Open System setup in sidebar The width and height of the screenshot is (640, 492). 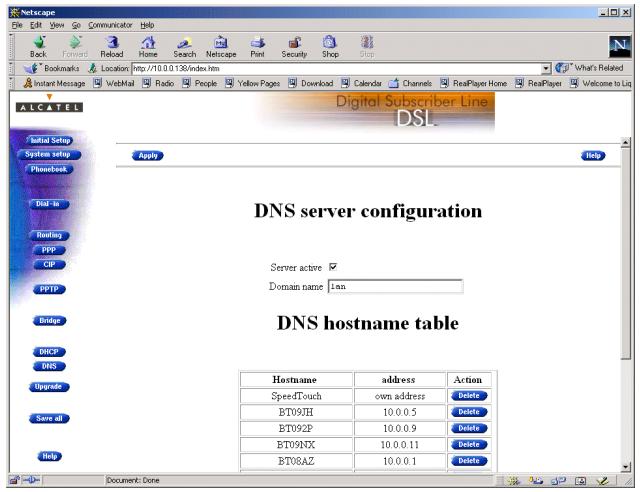point(49,154)
